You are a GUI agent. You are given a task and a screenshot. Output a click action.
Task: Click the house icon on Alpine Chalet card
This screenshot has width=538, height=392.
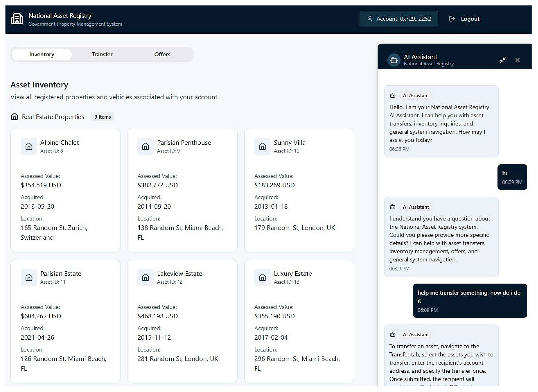tap(29, 146)
